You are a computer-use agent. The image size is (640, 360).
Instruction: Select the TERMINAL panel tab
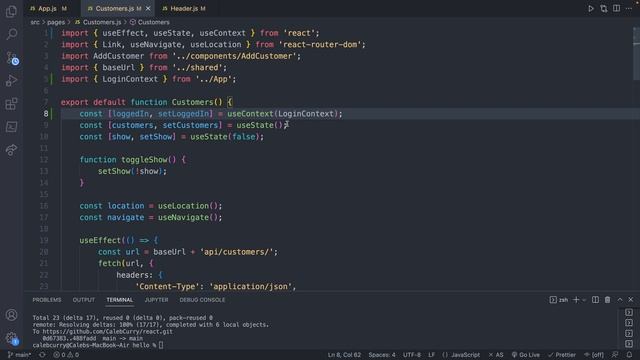120,300
